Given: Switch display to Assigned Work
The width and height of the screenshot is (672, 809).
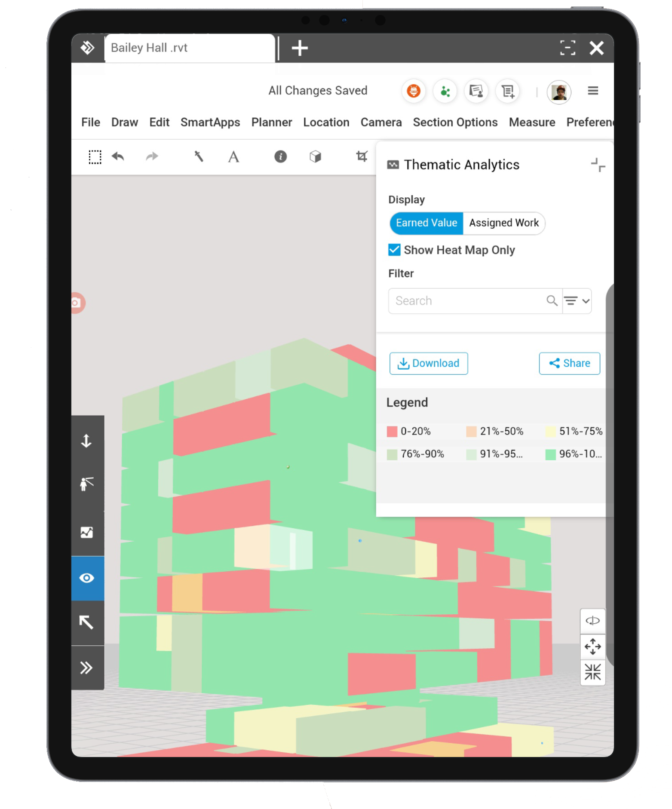Looking at the screenshot, I should [503, 223].
